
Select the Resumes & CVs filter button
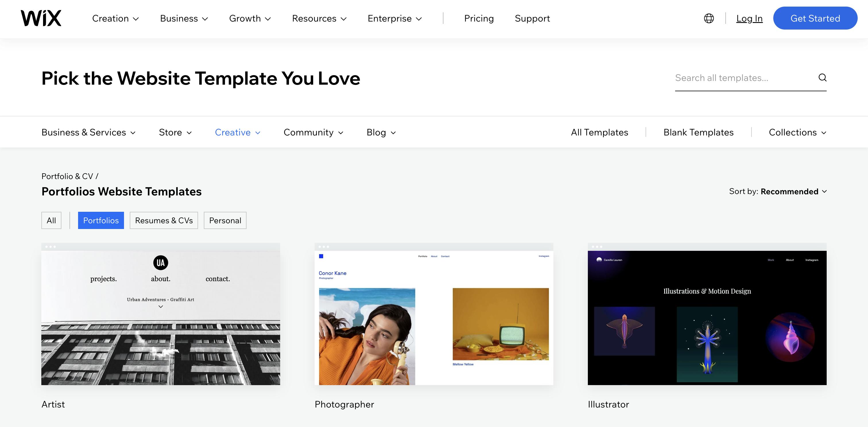pyautogui.click(x=164, y=220)
